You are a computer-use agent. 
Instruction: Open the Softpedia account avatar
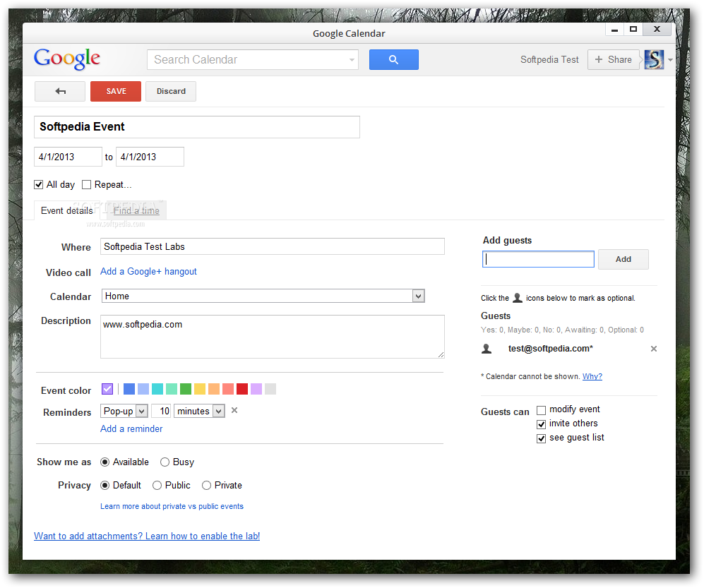(x=654, y=60)
